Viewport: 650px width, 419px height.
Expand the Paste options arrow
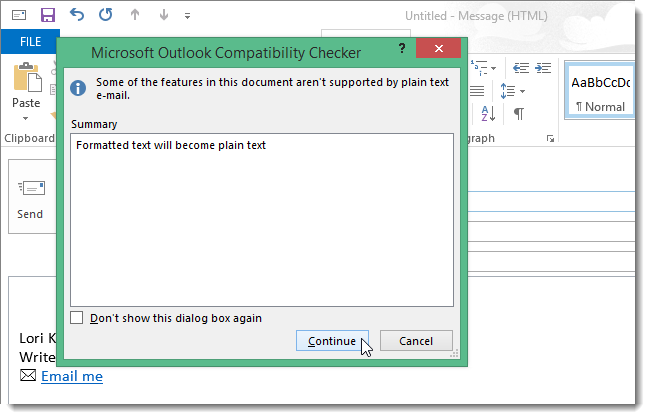point(26,119)
